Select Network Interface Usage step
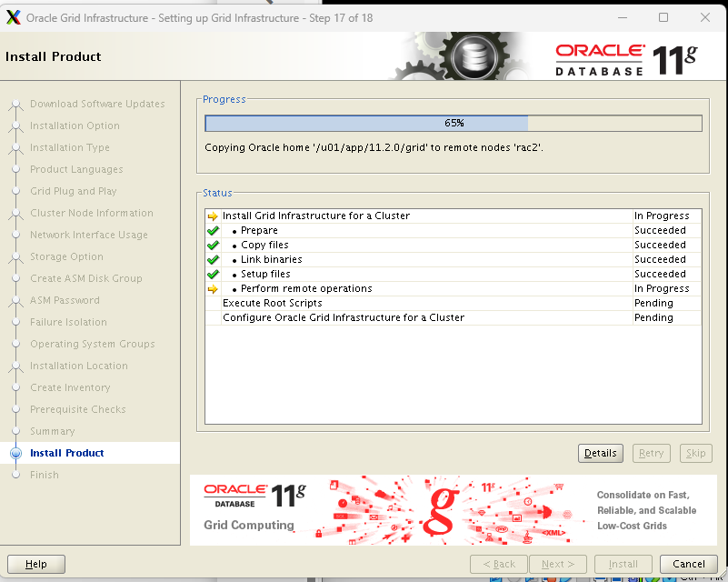The image size is (728, 582). (x=89, y=235)
